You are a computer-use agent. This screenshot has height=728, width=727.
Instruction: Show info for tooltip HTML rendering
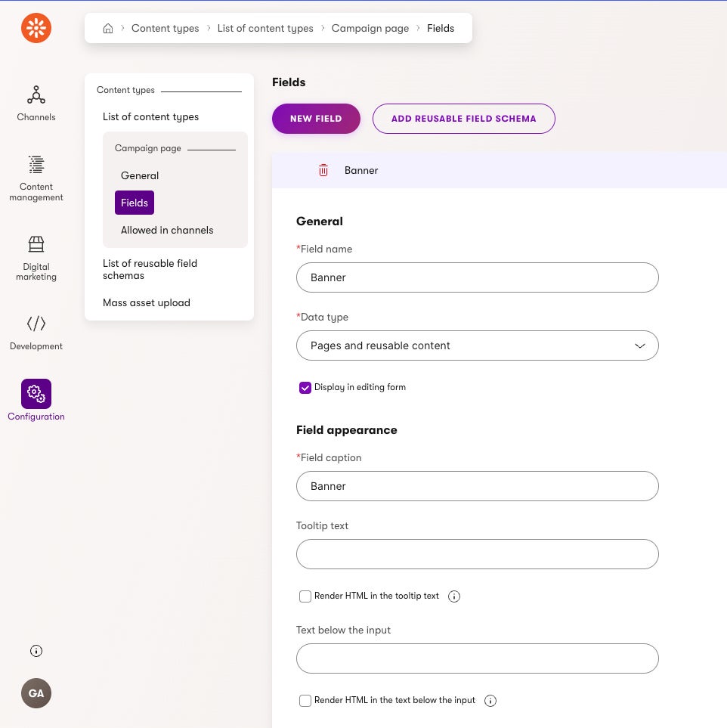pos(454,596)
